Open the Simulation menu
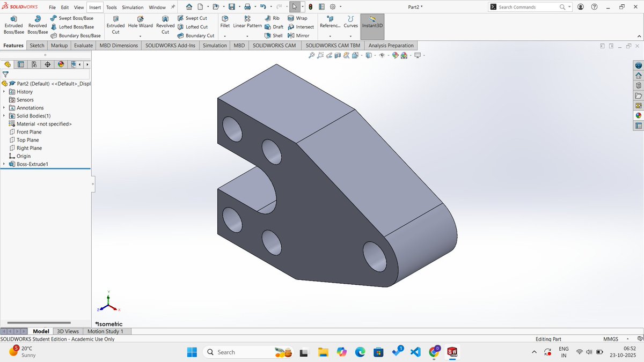Image resolution: width=644 pixels, height=362 pixels. click(133, 7)
